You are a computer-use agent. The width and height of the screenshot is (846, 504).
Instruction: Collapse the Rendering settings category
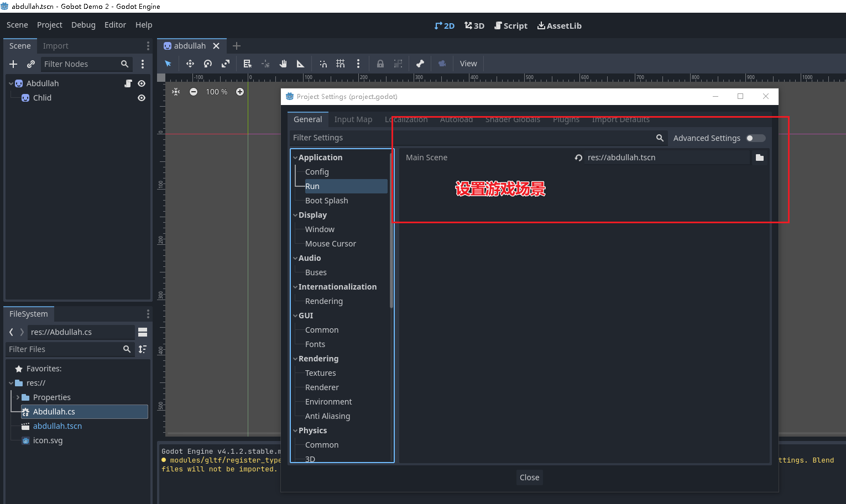[295, 359]
